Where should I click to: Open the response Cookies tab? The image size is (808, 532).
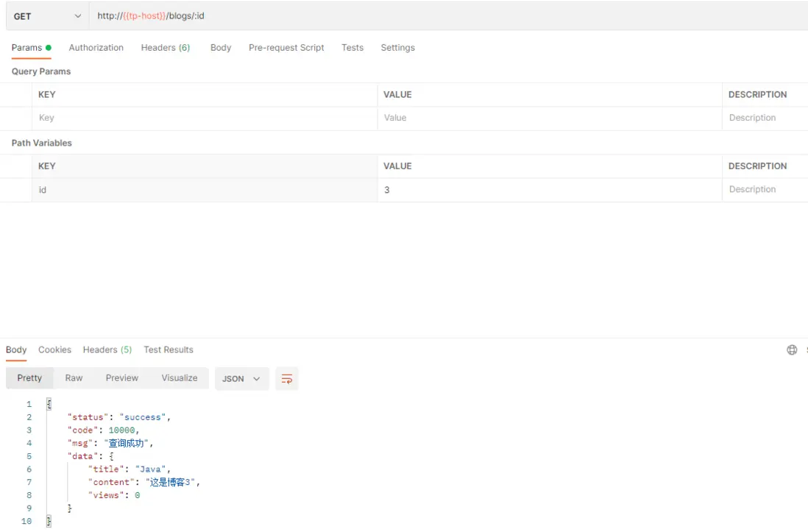click(54, 350)
